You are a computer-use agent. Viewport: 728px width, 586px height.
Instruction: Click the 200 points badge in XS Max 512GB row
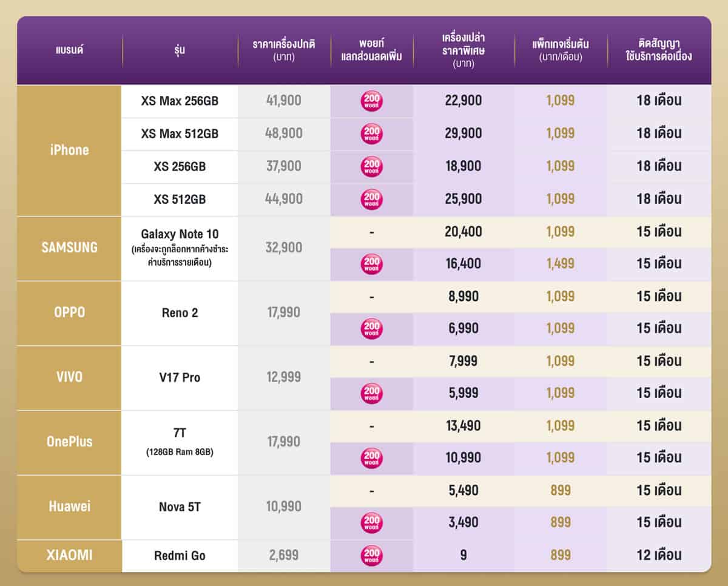coord(372,133)
